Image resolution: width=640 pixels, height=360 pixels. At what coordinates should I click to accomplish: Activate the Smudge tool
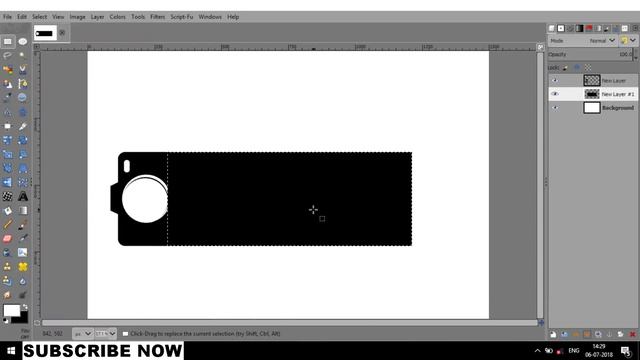7,295
